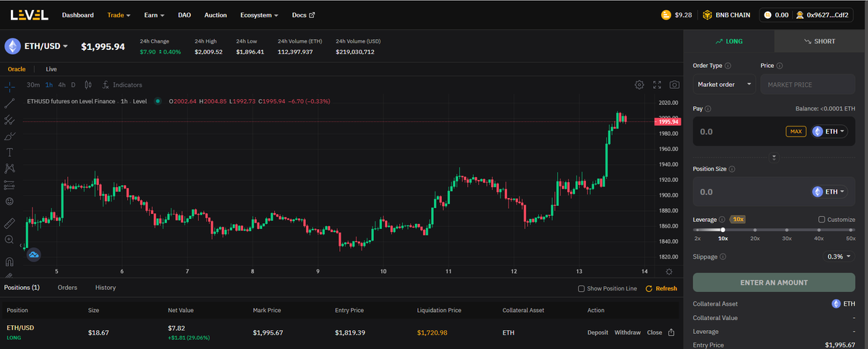The image size is (868, 349).
Task: Open the ETH/USD pair selector dropdown
Action: tap(46, 46)
